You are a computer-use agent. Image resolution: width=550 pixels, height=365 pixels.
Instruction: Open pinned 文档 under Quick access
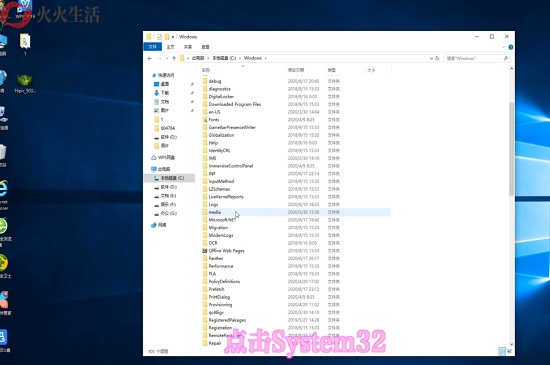coord(165,102)
